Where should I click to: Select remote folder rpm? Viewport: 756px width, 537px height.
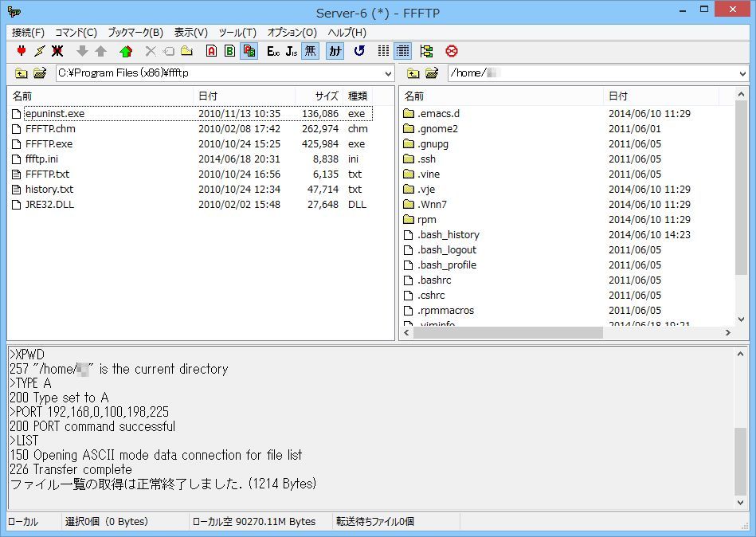pos(427,220)
